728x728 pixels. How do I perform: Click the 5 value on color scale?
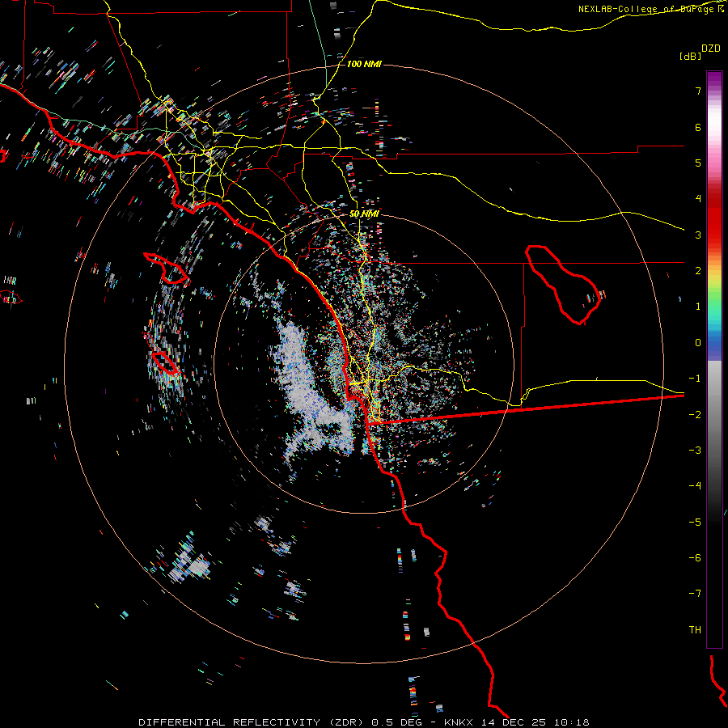(x=698, y=163)
